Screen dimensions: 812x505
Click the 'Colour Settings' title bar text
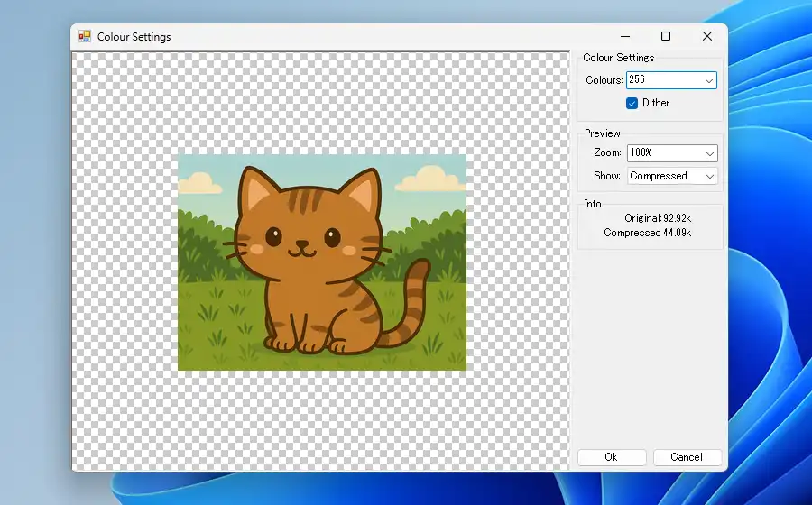[x=134, y=37]
